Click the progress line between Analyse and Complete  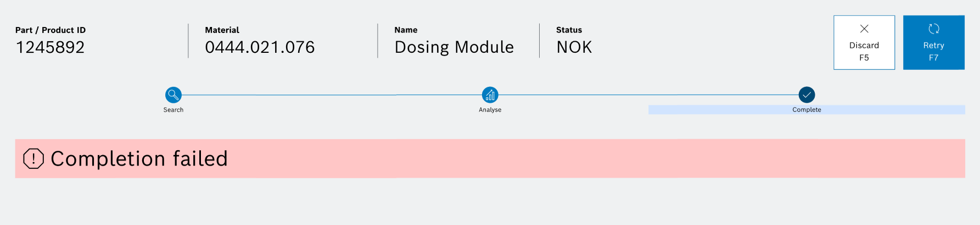[x=648, y=95]
